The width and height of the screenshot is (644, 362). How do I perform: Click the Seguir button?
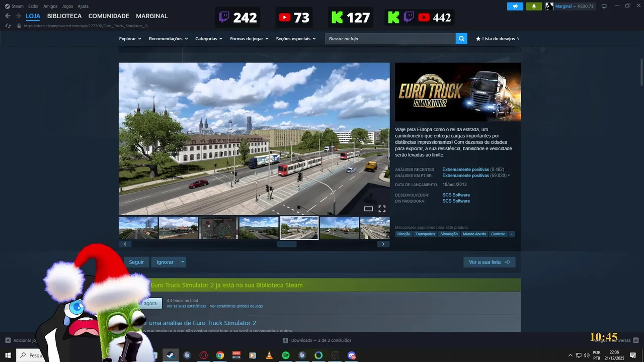[x=136, y=262]
